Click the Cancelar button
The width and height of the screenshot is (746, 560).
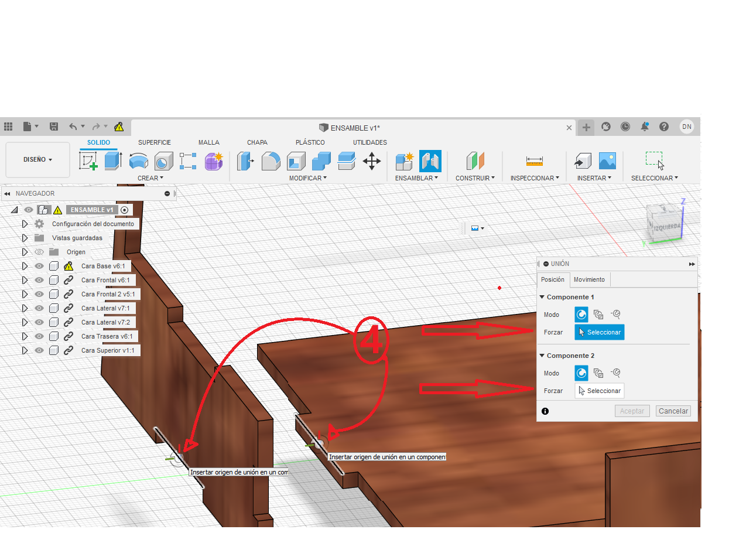[x=673, y=411]
